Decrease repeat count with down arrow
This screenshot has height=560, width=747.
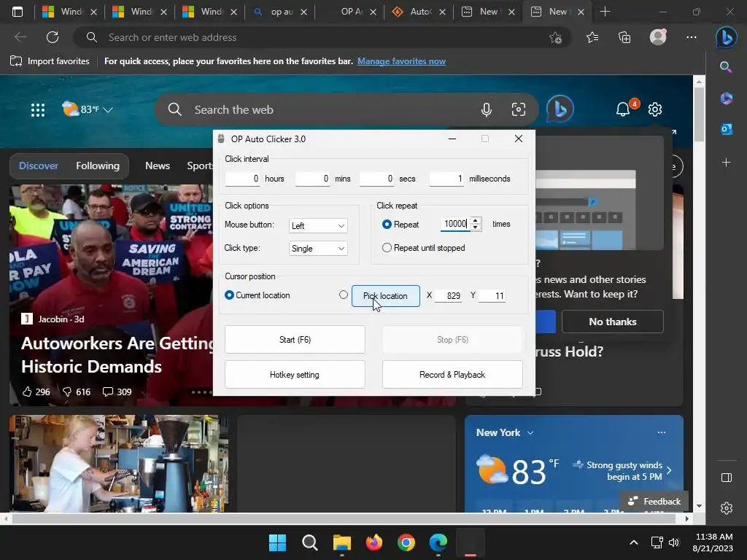click(475, 227)
